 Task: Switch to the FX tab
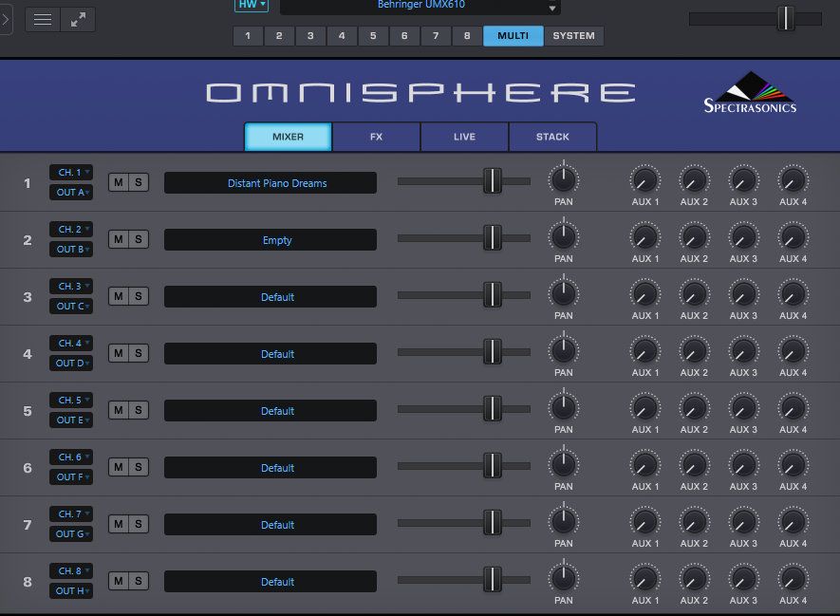coord(376,137)
